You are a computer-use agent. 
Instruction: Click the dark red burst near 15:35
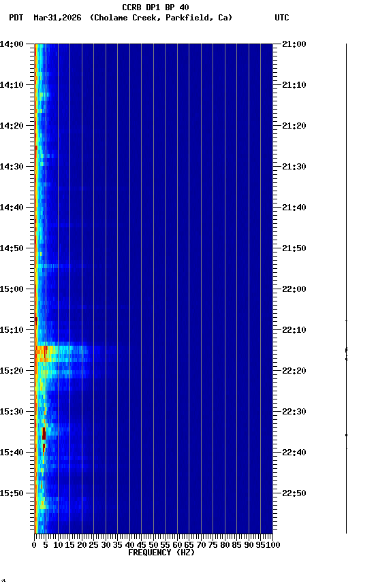44,434
